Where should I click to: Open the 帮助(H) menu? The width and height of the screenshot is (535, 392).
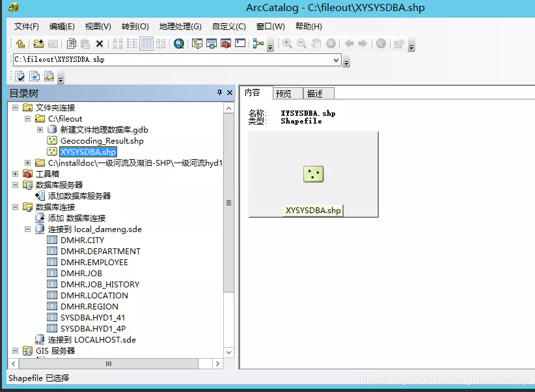pos(309,27)
